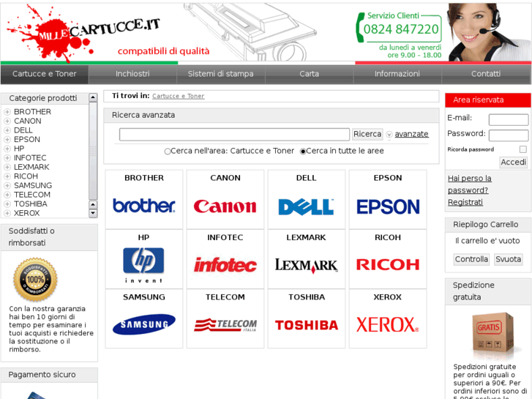Open the Dell brand logo tile
532x399 pixels.
[306, 206]
